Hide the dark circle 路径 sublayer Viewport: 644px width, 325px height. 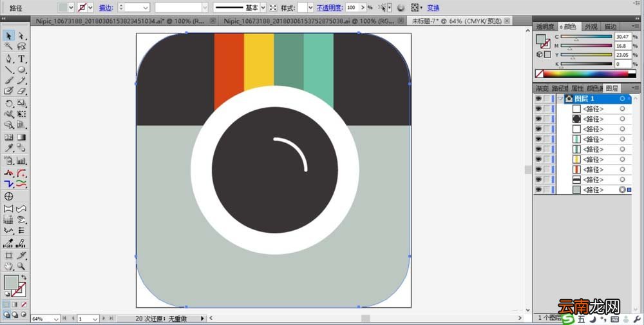(x=538, y=119)
